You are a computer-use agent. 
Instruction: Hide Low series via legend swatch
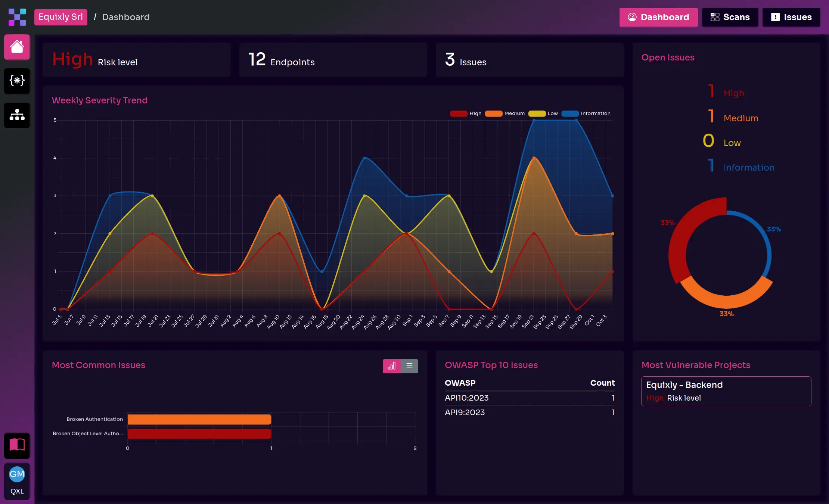[537, 113]
